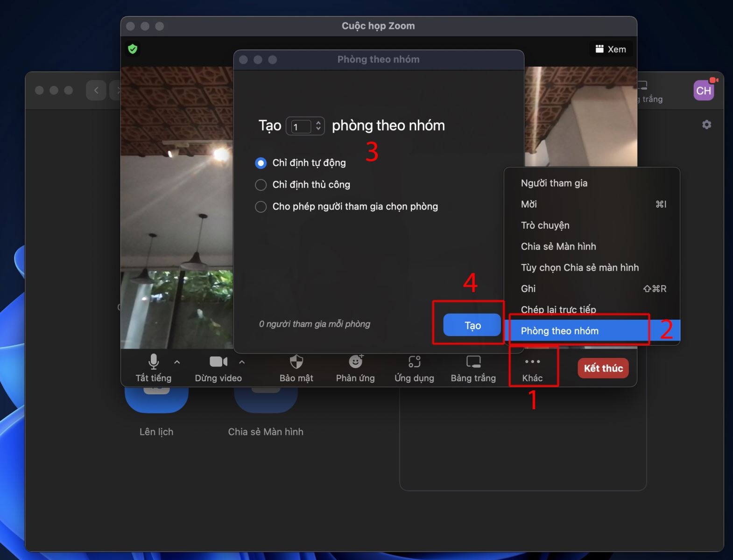733x560 pixels.
Task: Choose Tùy chọn Chia sẻ màn hình
Action: 592,267
